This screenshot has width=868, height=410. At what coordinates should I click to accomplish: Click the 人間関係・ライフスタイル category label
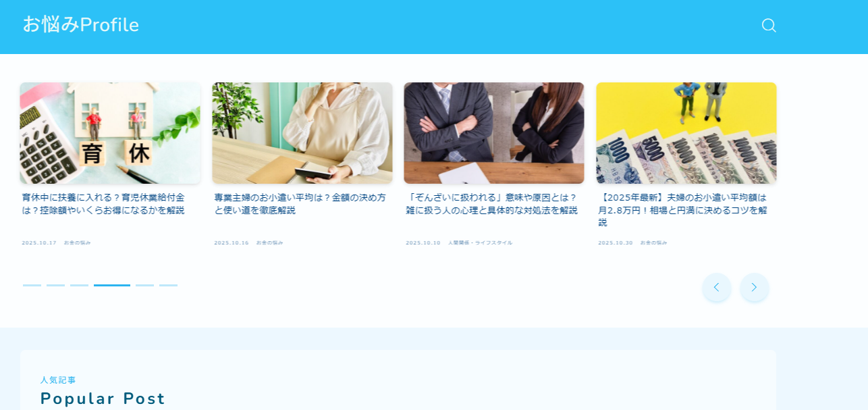[x=481, y=242]
